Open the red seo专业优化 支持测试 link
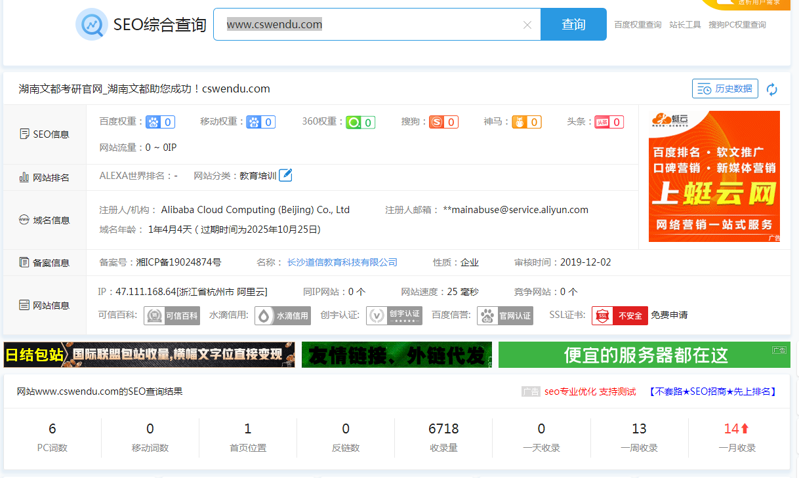Viewport: 799px width, 478px height. (x=590, y=391)
